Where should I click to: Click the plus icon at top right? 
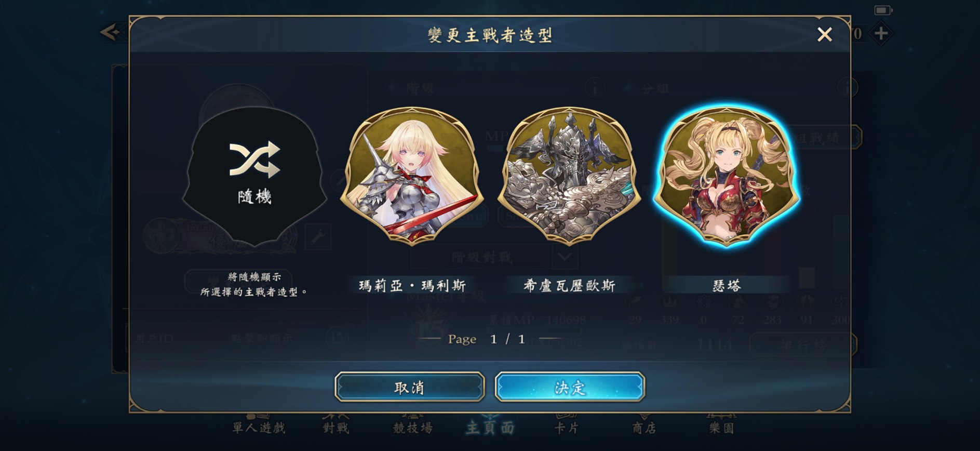point(881,34)
